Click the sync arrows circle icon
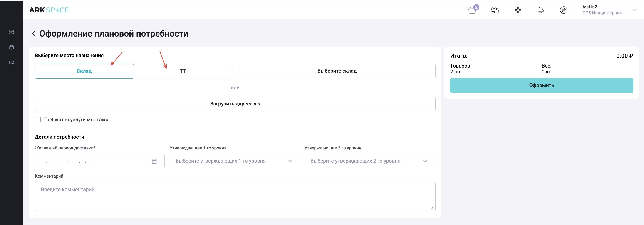 pyautogui.click(x=563, y=10)
